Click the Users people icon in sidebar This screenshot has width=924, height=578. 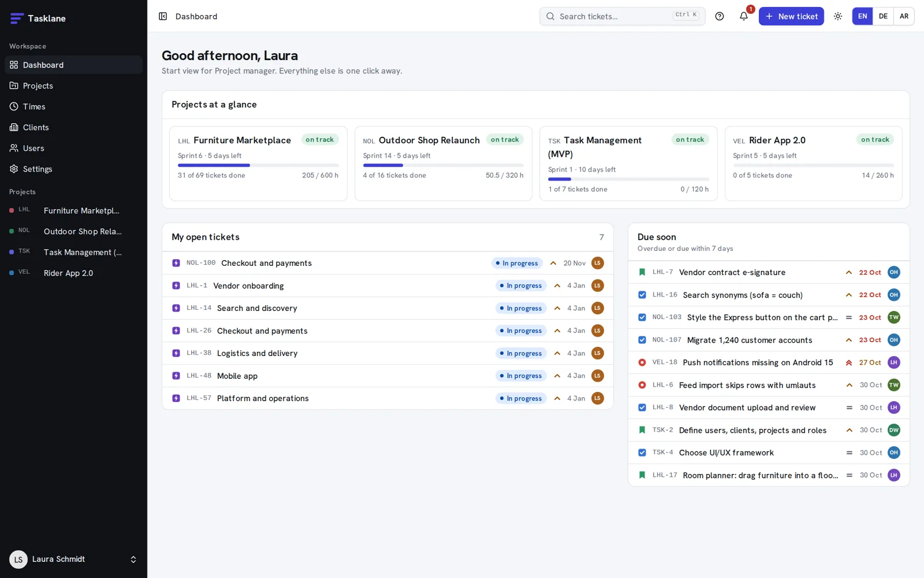click(14, 148)
